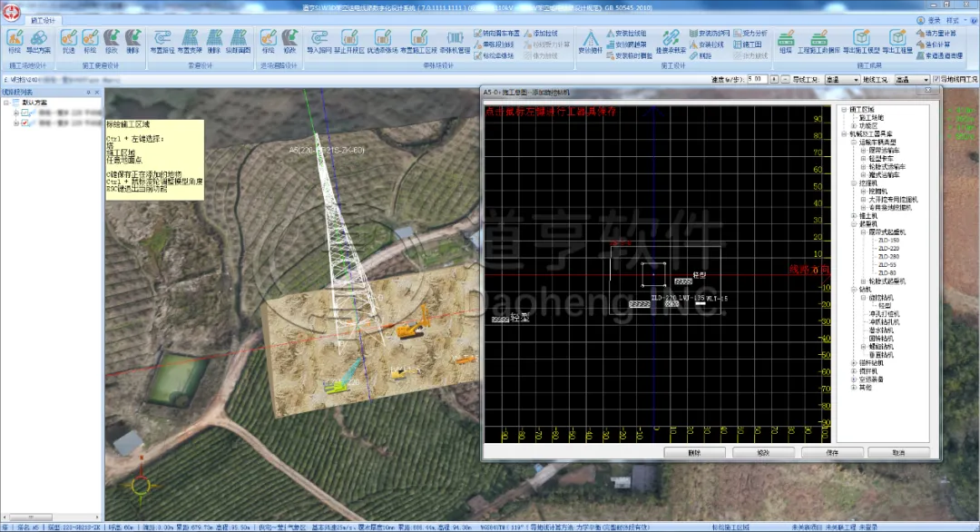This screenshot has height=532, width=980.
Task: Expand the 安装装备 tree node
Action: 855,379
